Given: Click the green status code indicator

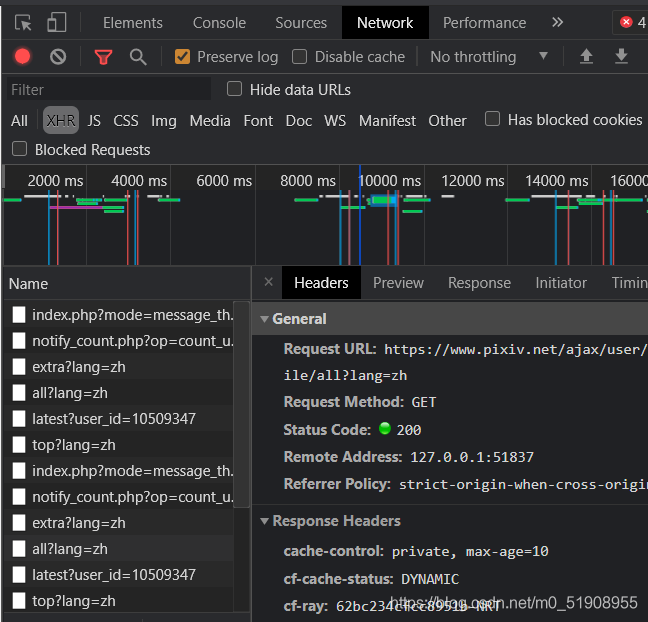Looking at the screenshot, I should click(x=385, y=429).
